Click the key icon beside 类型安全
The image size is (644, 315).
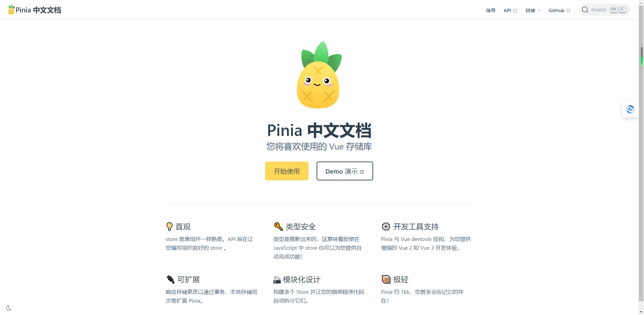point(278,226)
